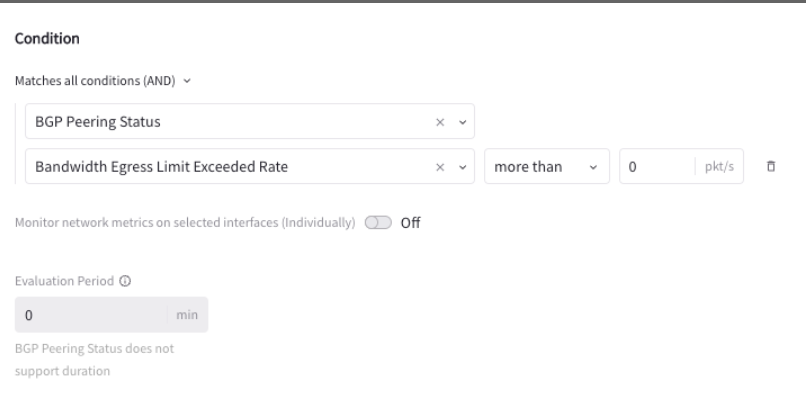Screen dimensions: 806x408
Task: Click the Evaluation Period minutes field
Action: tap(90, 315)
